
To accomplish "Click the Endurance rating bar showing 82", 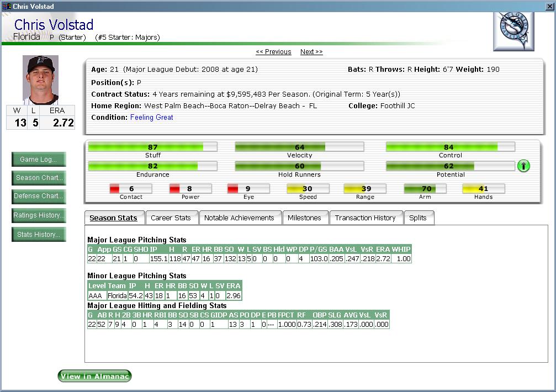I will point(152,166).
